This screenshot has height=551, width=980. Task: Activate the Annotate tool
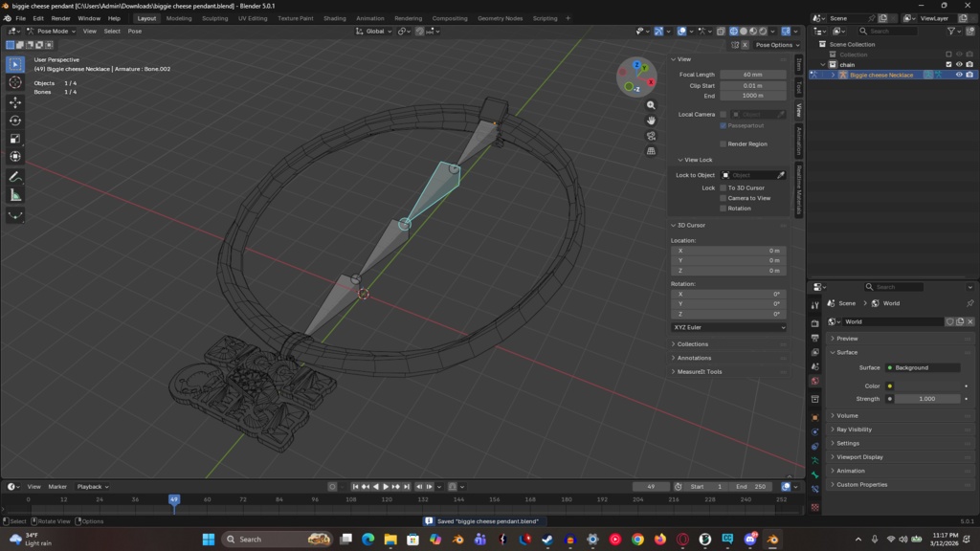(15, 177)
